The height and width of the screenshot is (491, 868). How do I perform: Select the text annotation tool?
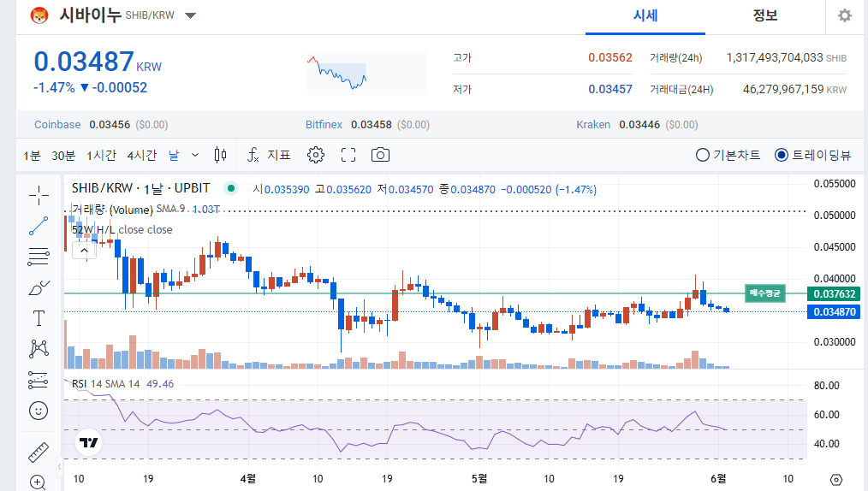click(x=39, y=318)
